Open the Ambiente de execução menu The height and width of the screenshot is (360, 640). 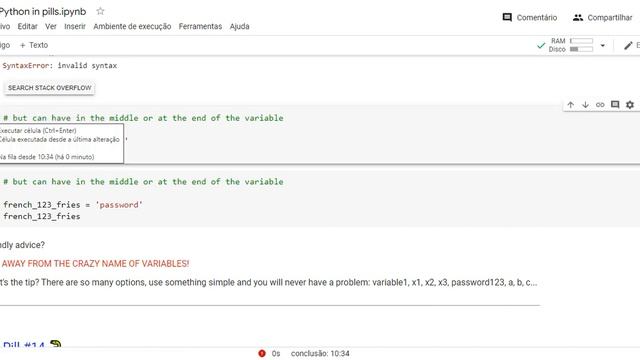[132, 27]
